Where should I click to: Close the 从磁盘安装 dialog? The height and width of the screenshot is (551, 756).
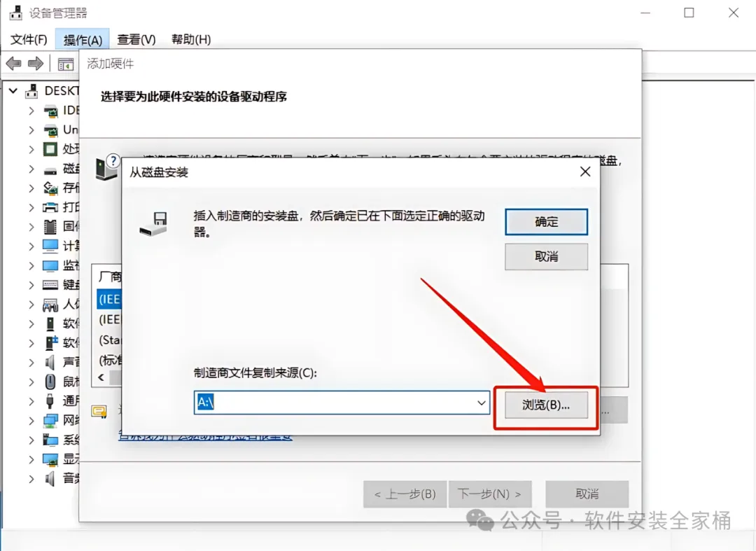coord(584,172)
